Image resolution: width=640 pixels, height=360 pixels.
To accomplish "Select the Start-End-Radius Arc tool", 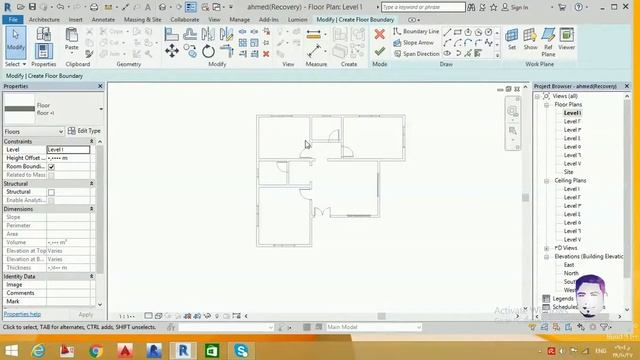I will pyautogui.click(x=447, y=42).
